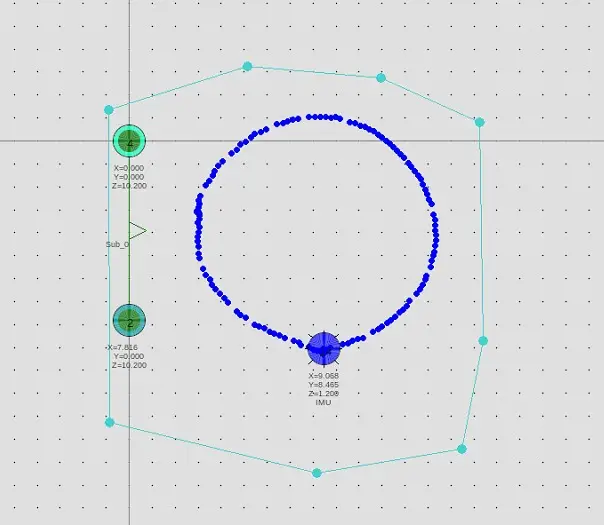Select the cyan vertex nearest beacon 4
This screenshot has width=604, height=525.
click(x=109, y=110)
